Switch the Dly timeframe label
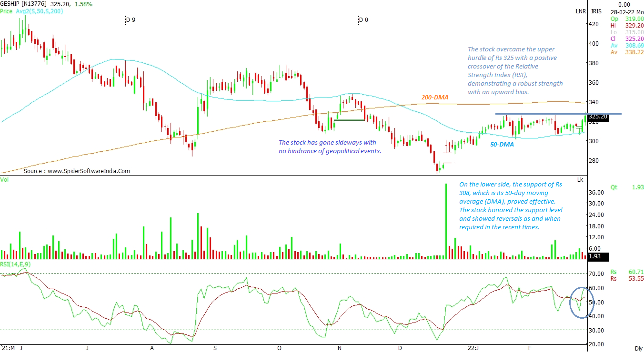This screenshot has width=644, height=352. click(x=639, y=348)
